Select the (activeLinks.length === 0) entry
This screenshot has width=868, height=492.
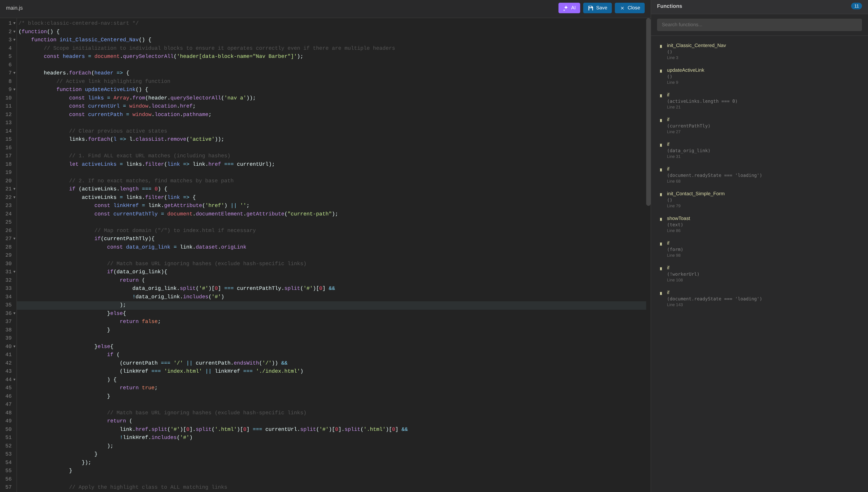pos(702,101)
